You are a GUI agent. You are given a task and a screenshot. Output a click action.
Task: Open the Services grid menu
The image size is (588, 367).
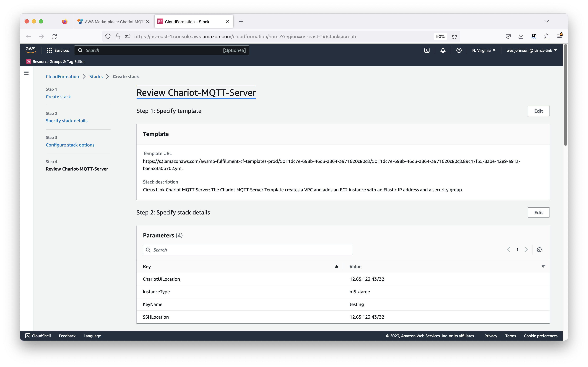[x=58, y=50]
